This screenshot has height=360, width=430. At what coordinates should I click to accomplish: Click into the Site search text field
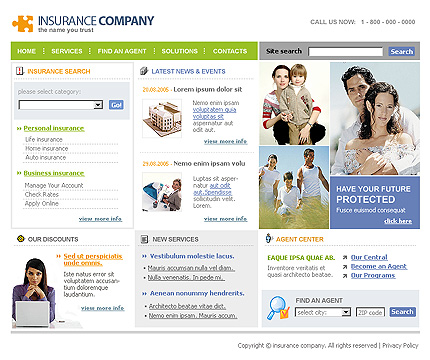point(346,52)
